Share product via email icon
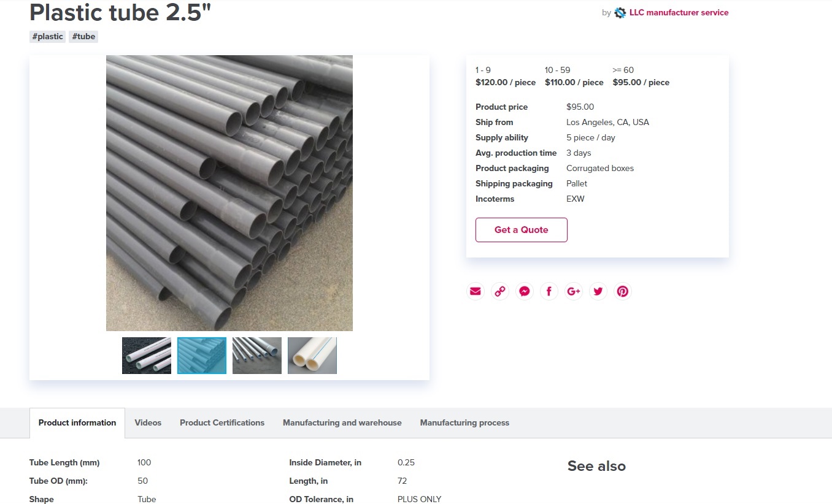The height and width of the screenshot is (504, 832). (x=475, y=291)
